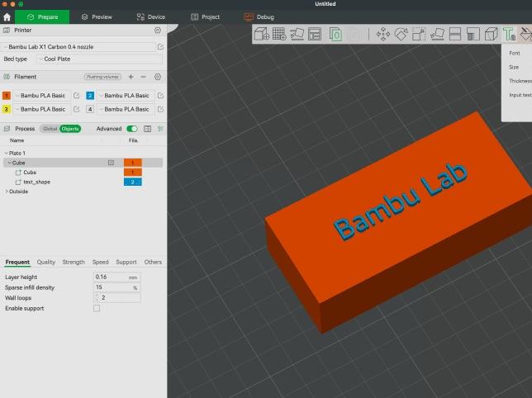
Task: Select the Move tool
Action: (383, 34)
